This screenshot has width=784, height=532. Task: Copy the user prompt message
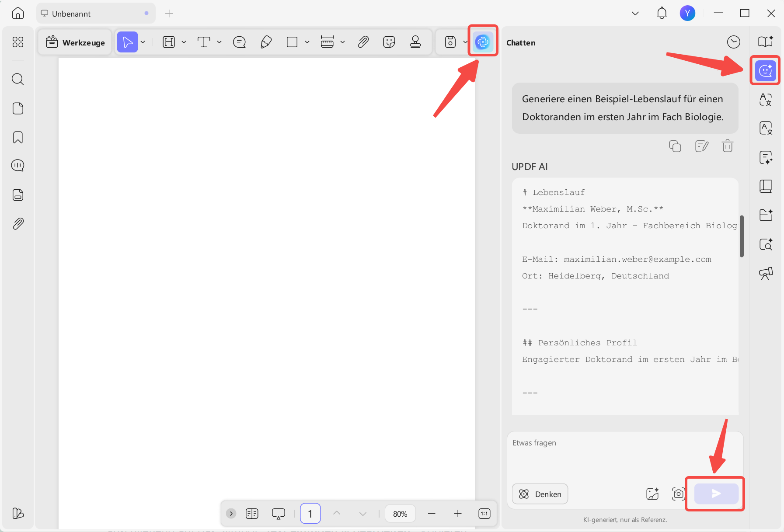coord(675,146)
